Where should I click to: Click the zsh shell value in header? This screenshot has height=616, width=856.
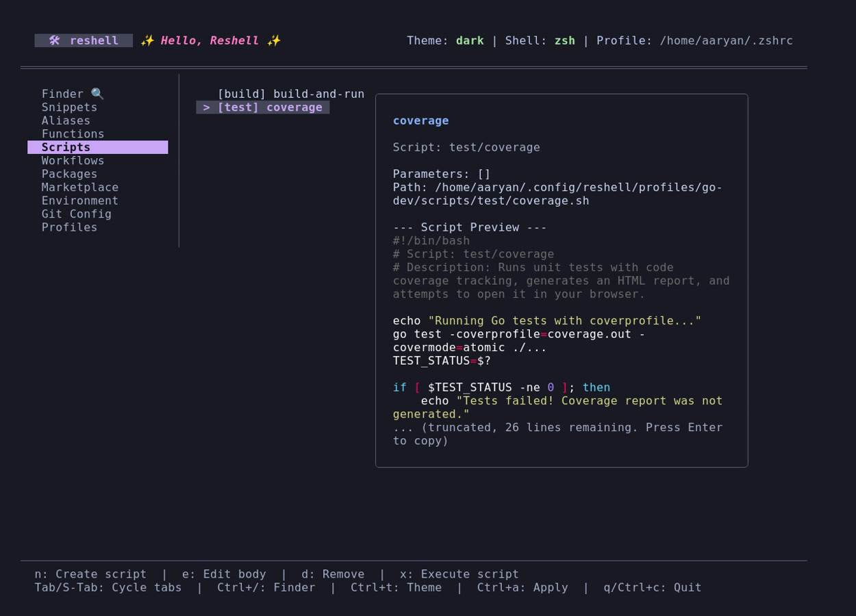564,40
